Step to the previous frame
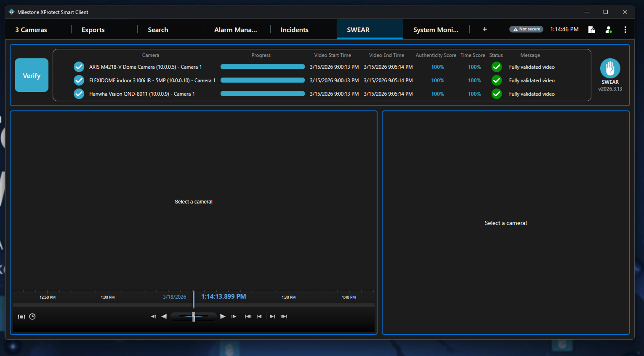The image size is (644, 356). coord(153,316)
